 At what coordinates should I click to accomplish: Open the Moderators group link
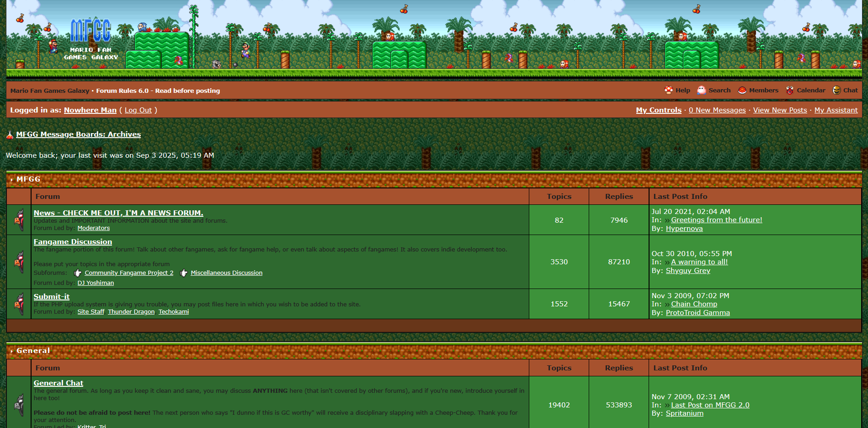94,228
